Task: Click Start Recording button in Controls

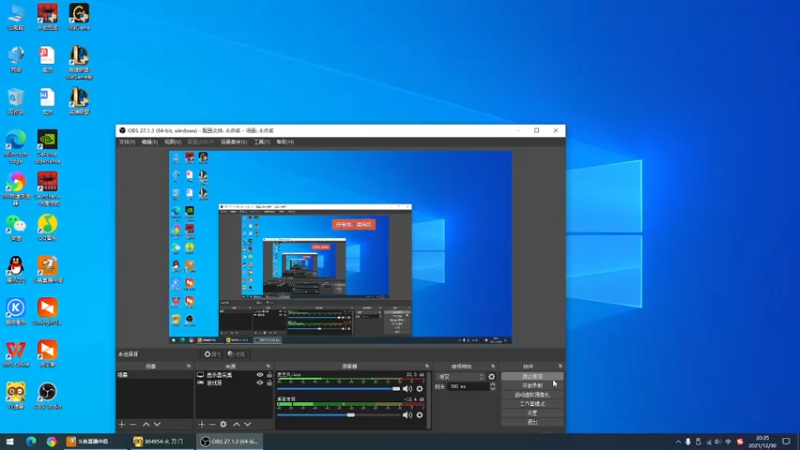Action: pyautogui.click(x=532, y=386)
